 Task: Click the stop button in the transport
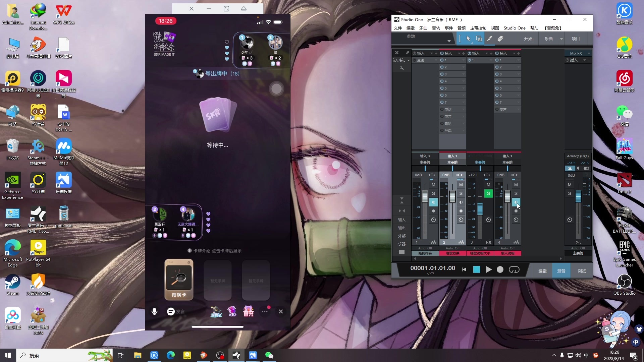[x=477, y=270]
